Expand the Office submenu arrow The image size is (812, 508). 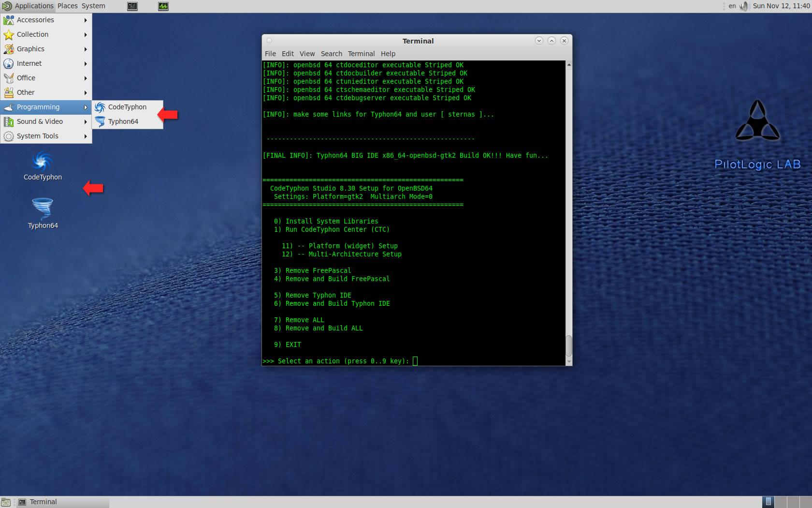[x=86, y=78]
